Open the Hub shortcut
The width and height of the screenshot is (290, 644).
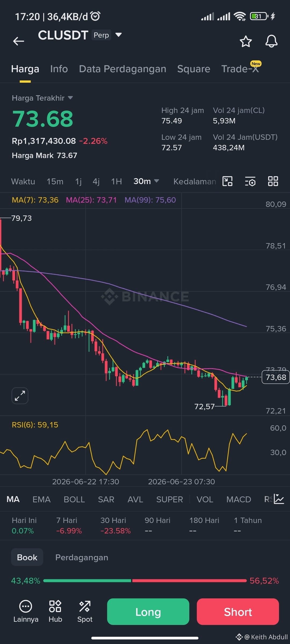(x=55, y=612)
